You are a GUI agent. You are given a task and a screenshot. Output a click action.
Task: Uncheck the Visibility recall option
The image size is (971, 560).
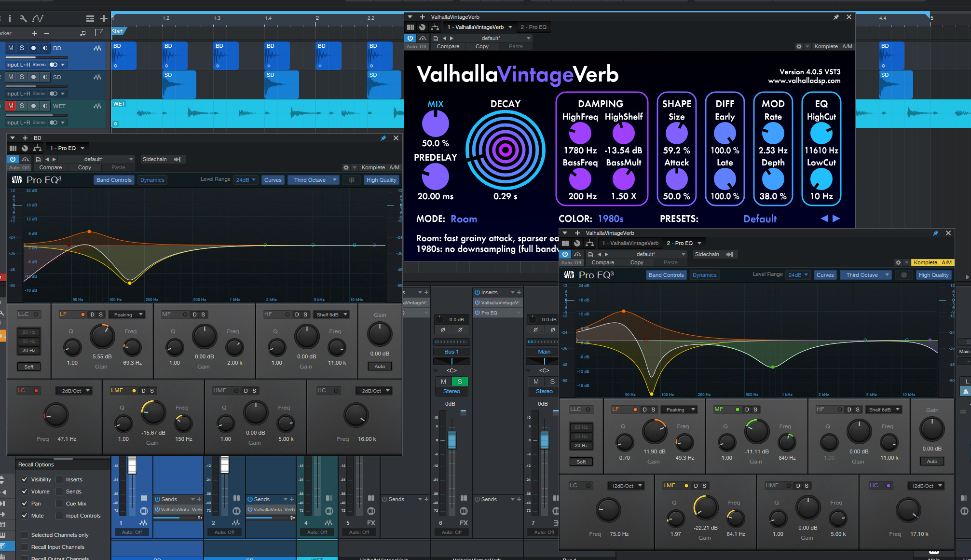point(25,479)
